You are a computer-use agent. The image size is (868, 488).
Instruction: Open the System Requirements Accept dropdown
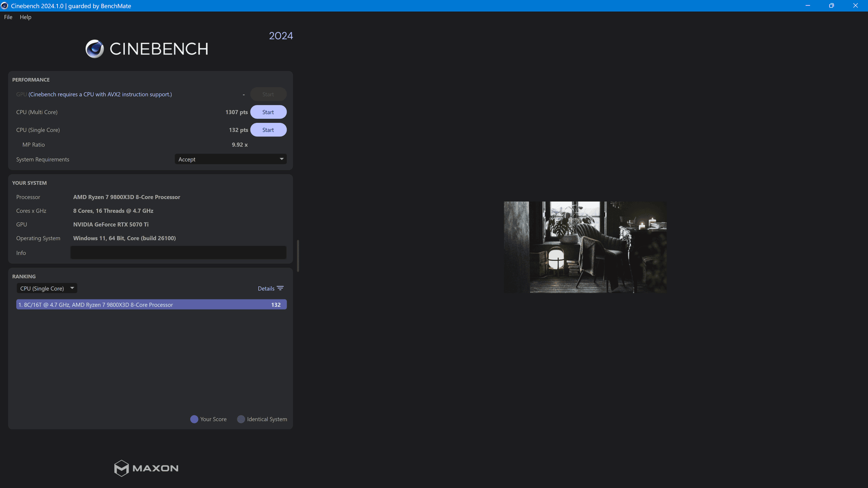point(231,159)
